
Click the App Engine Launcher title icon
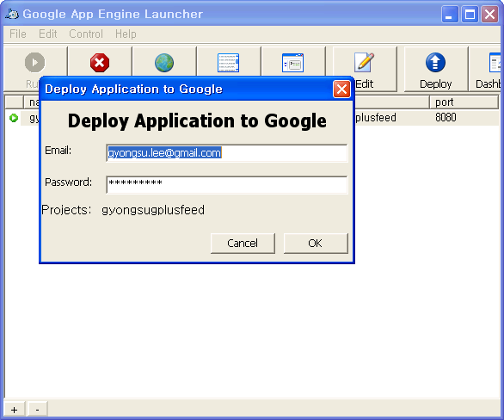coord(12,14)
